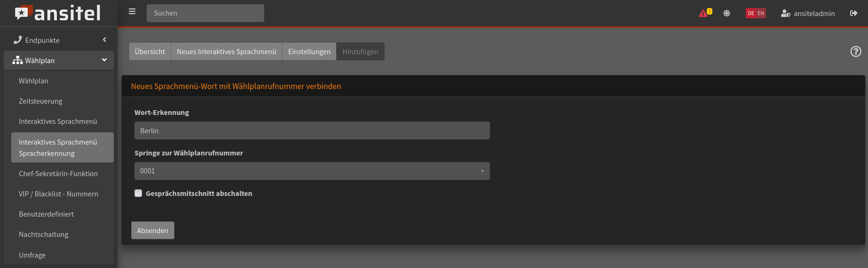Switch to the Übersicht tab

point(150,51)
